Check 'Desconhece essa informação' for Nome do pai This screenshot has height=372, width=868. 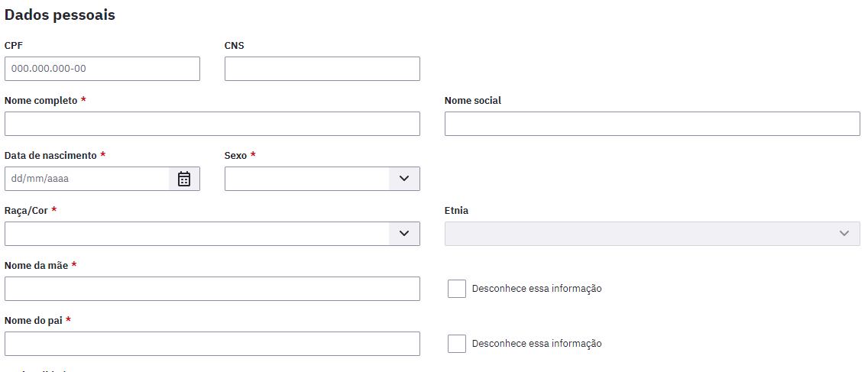(x=457, y=343)
